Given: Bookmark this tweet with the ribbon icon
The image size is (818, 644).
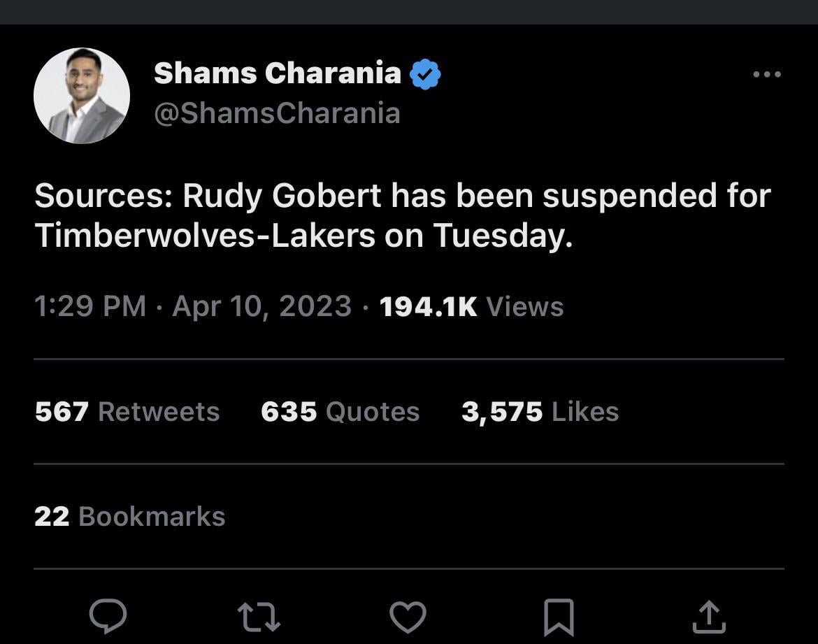Looking at the screenshot, I should tap(559, 617).
